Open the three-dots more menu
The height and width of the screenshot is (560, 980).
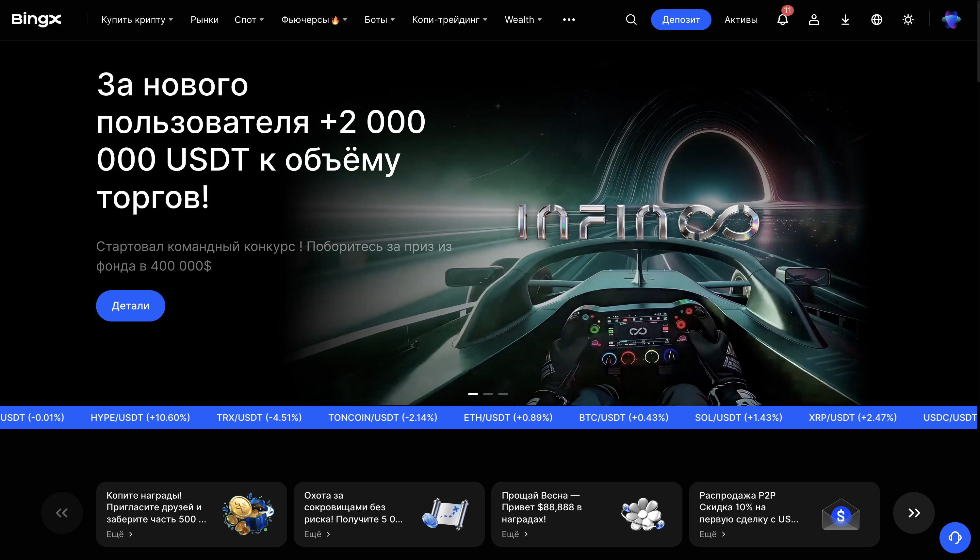coord(569,20)
